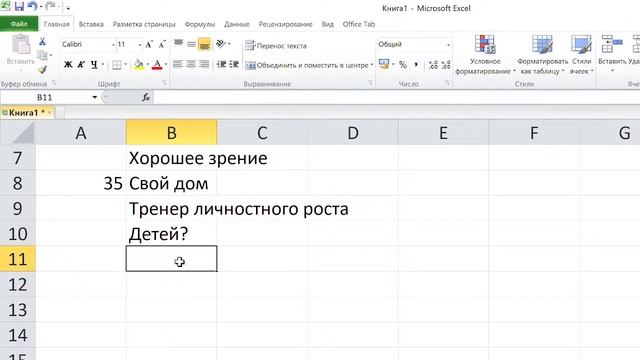Decrease decimal places
Viewport: 640px width, 360px height.
446,64
